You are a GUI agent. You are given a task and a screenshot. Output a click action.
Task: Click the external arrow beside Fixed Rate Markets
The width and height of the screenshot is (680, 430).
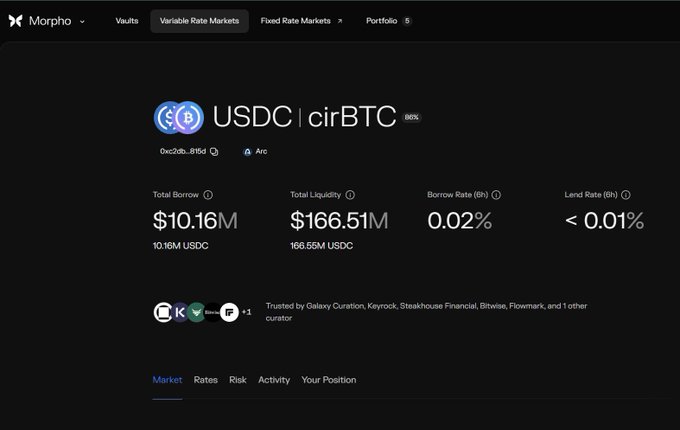tap(340, 21)
